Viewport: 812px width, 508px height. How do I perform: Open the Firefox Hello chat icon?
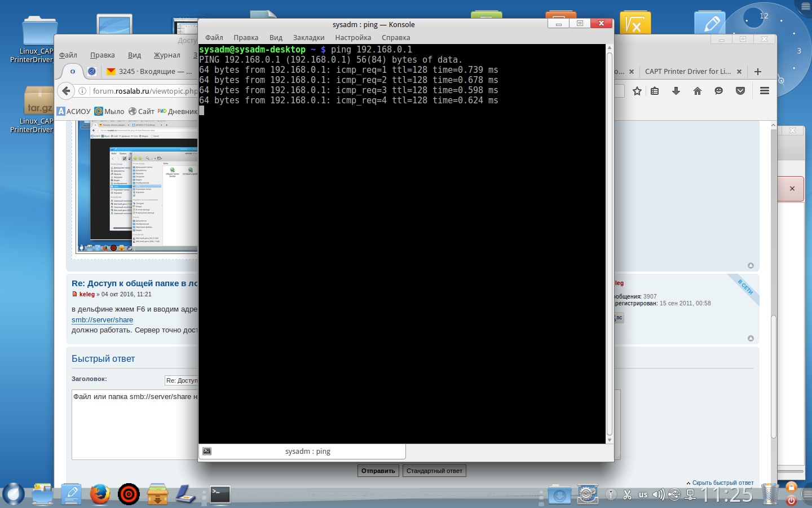719,91
